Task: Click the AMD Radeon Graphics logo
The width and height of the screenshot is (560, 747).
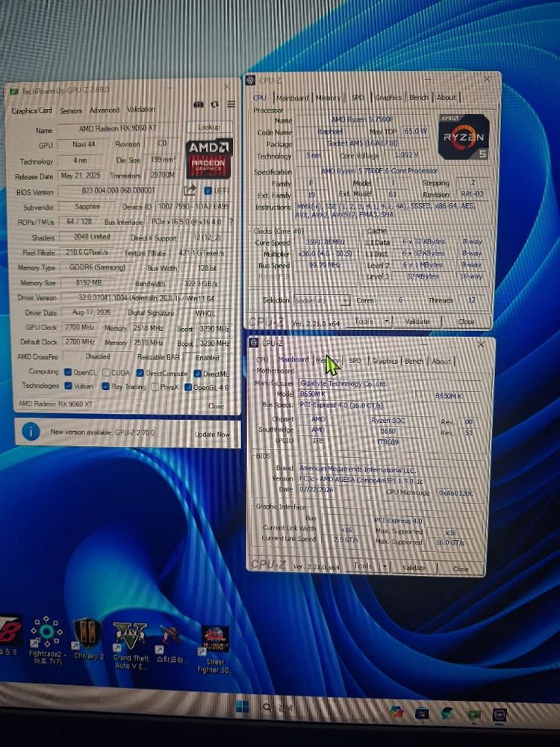Action: click(208, 158)
